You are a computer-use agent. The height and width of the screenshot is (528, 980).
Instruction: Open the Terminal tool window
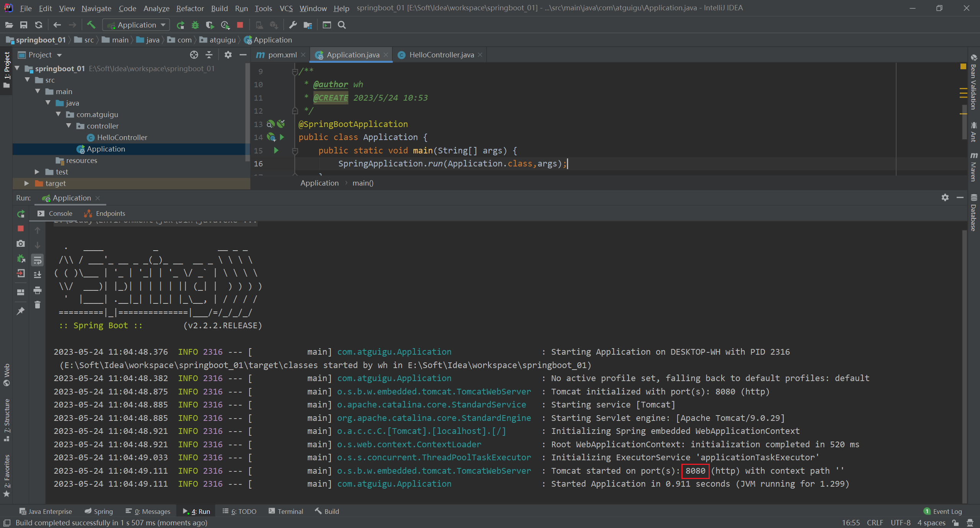(286, 511)
